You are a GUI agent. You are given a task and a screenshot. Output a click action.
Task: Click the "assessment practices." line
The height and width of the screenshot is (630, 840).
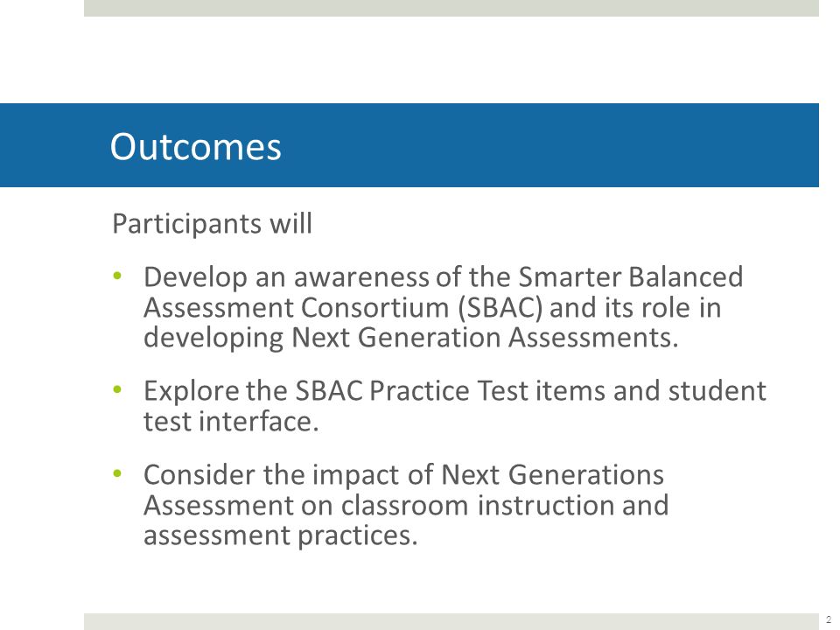point(280,535)
